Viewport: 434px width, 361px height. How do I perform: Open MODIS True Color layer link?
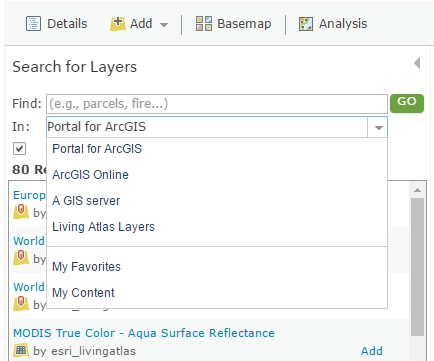[144, 333]
